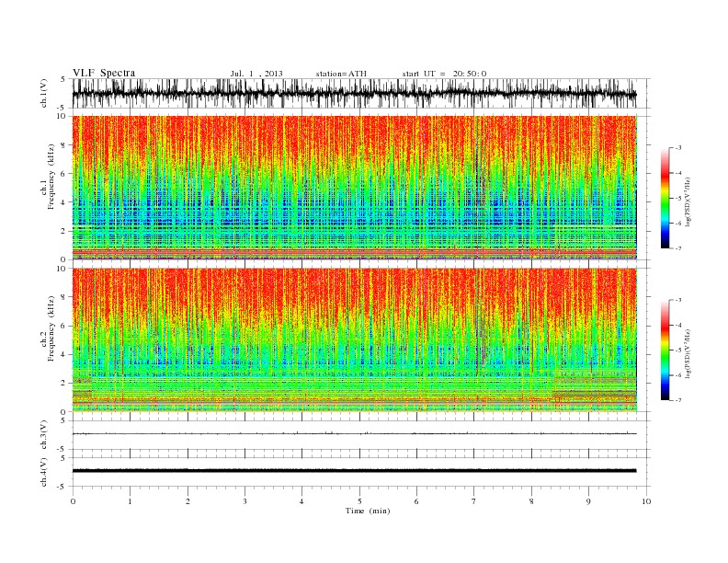Click time axis tick label "5"
Viewport: 728px width, 563px height.
click(359, 501)
